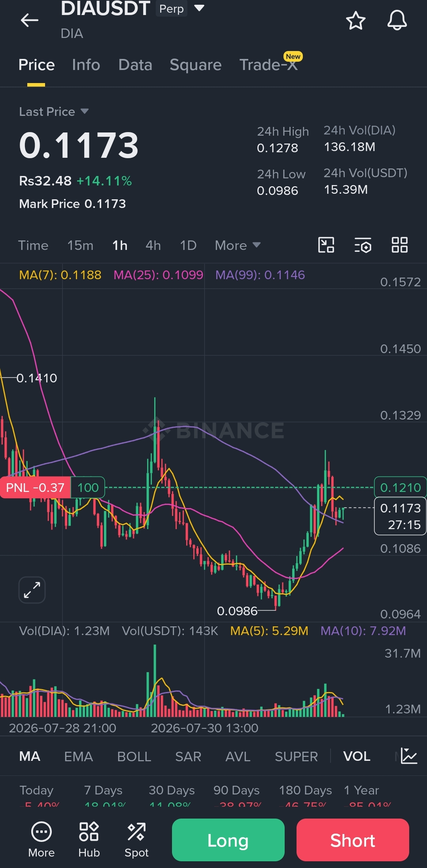427x868 pixels.
Task: Tap the 100 quantity tag beside PNL
Action: coord(88,488)
